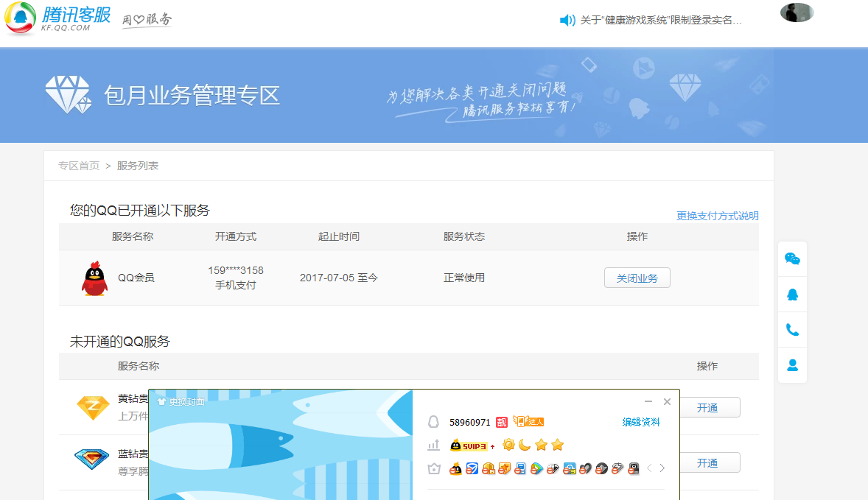Open the user avatar at top right
The image size is (868, 500).
click(x=797, y=13)
